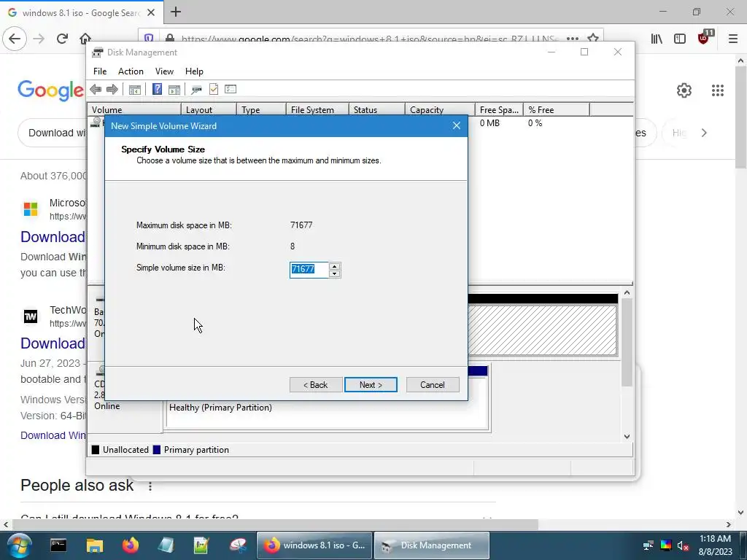
Task: Open page actions three-dot menu in address bar
Action: click(x=573, y=38)
